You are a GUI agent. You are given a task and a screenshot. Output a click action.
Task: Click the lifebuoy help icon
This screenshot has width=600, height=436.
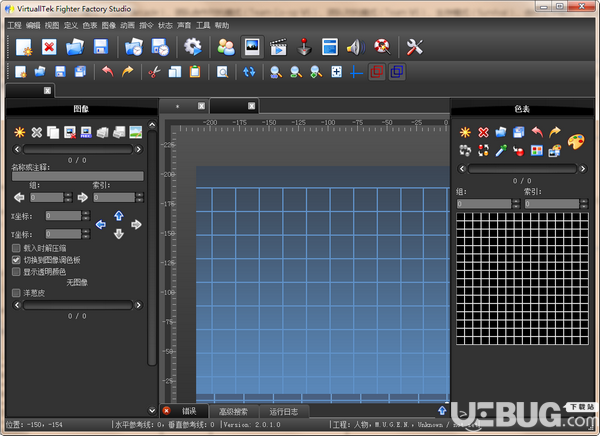382,47
